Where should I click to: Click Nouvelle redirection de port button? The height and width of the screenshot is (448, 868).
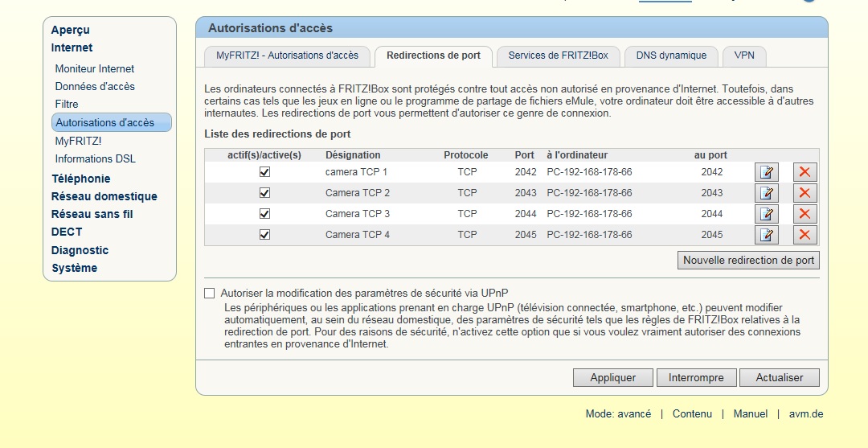click(x=748, y=261)
